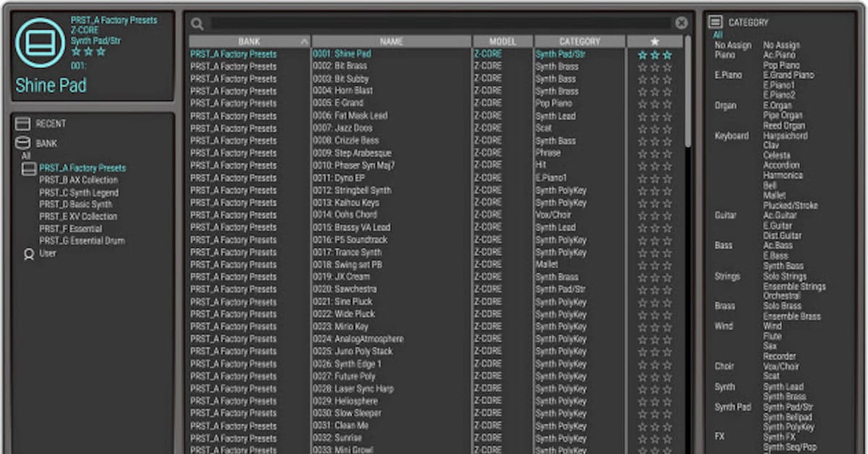
Task: Choose PRST_G Essential Drum bank
Action: (82, 241)
